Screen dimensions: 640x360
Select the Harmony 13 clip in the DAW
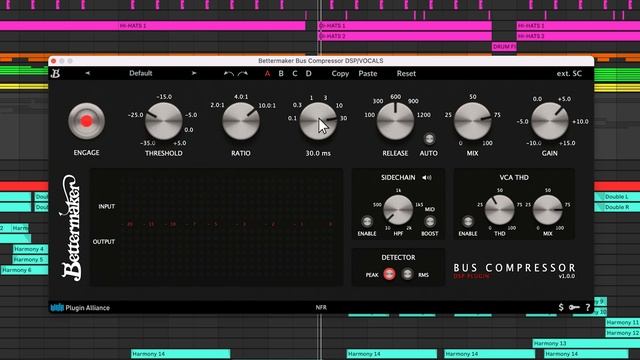(586, 343)
